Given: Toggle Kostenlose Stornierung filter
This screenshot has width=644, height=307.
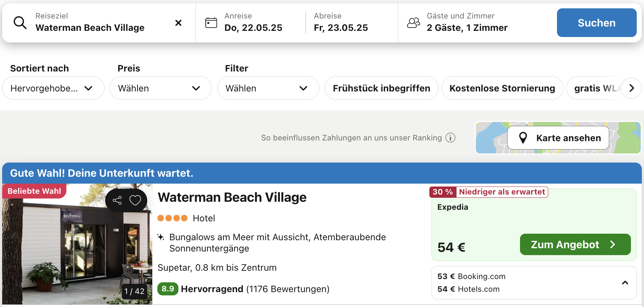Looking at the screenshot, I should click(502, 88).
